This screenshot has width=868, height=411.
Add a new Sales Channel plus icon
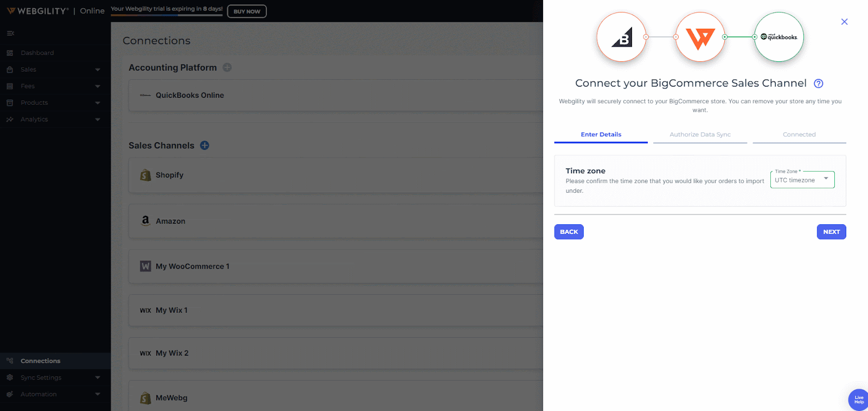[205, 146]
